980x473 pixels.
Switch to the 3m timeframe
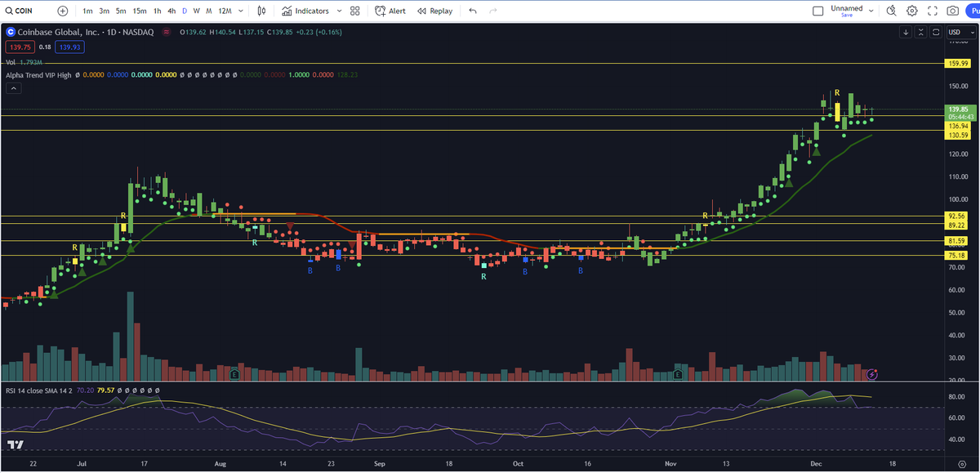pyautogui.click(x=104, y=11)
